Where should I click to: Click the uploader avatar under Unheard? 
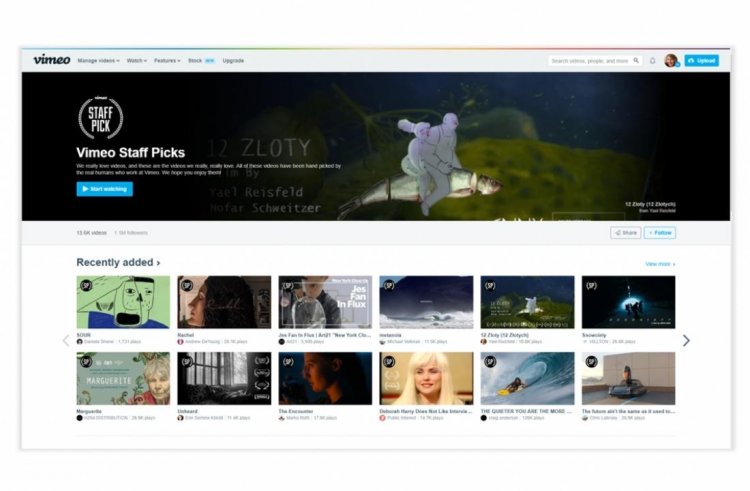point(180,418)
